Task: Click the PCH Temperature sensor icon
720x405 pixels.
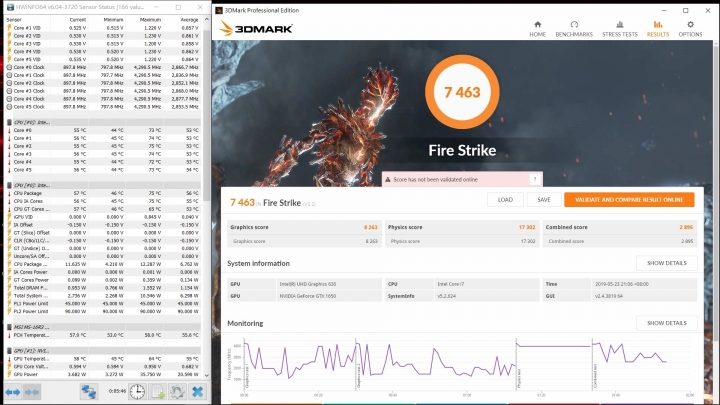Action: pos(9,335)
